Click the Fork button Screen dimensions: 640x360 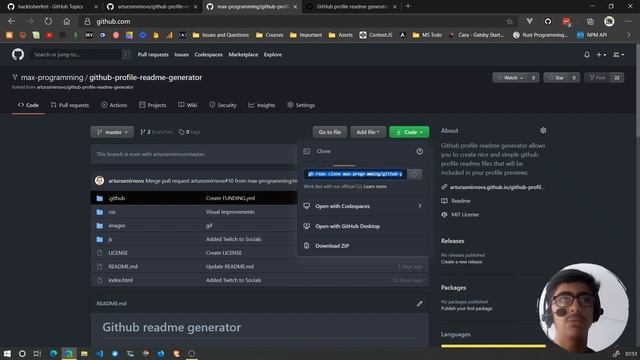(597, 78)
